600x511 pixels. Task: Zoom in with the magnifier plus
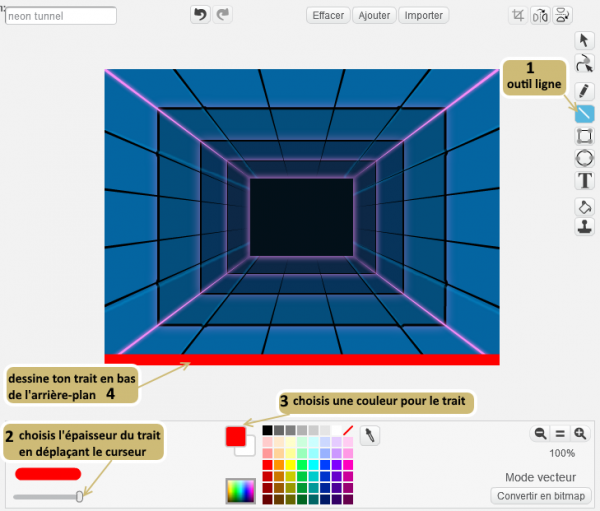click(x=580, y=433)
